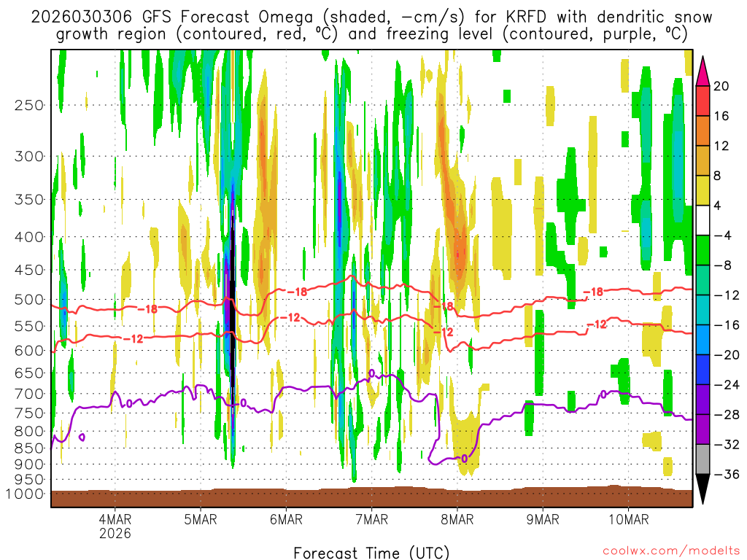
Task: Select the '5MAR' axis tick label
Action: point(200,519)
